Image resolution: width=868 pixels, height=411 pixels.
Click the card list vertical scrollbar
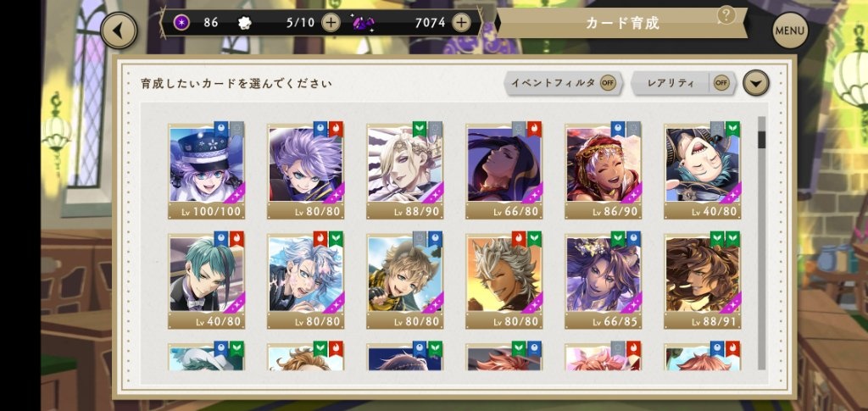[762, 242]
